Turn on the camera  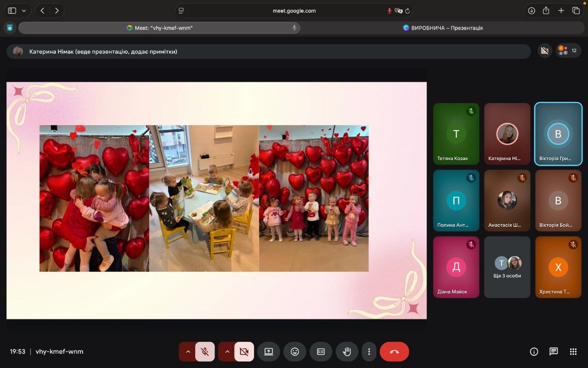[244, 351]
